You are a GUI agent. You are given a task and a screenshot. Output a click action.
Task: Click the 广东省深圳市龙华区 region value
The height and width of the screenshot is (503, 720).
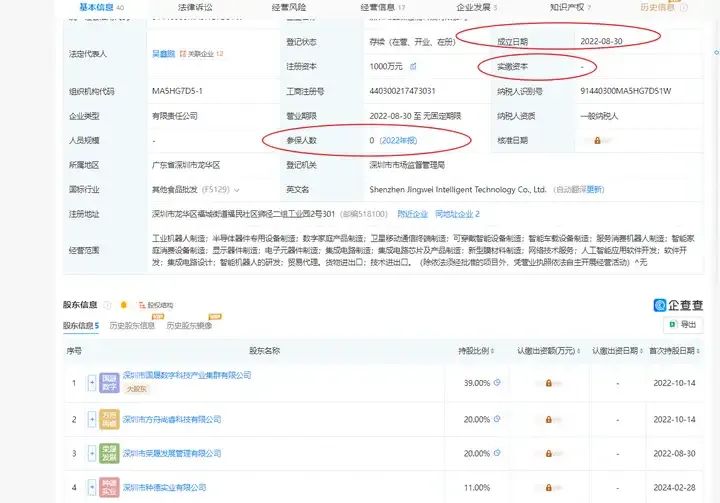point(186,165)
